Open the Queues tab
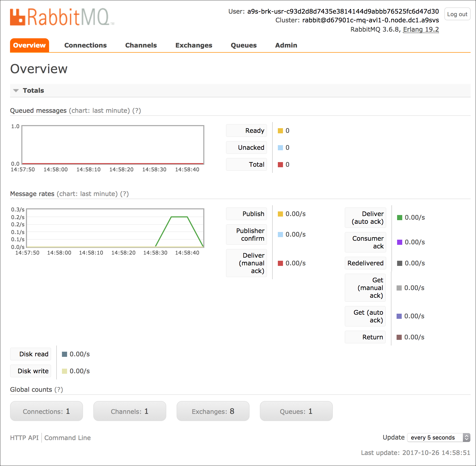The image size is (476, 466). (x=244, y=45)
